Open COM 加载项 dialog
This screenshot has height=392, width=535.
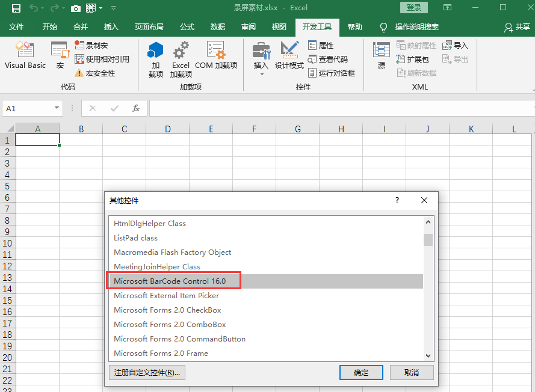coord(216,55)
